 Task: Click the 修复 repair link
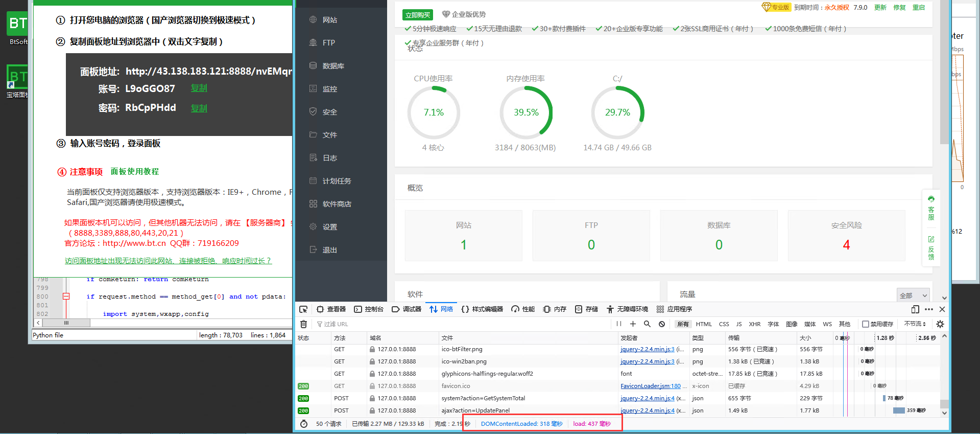899,8
